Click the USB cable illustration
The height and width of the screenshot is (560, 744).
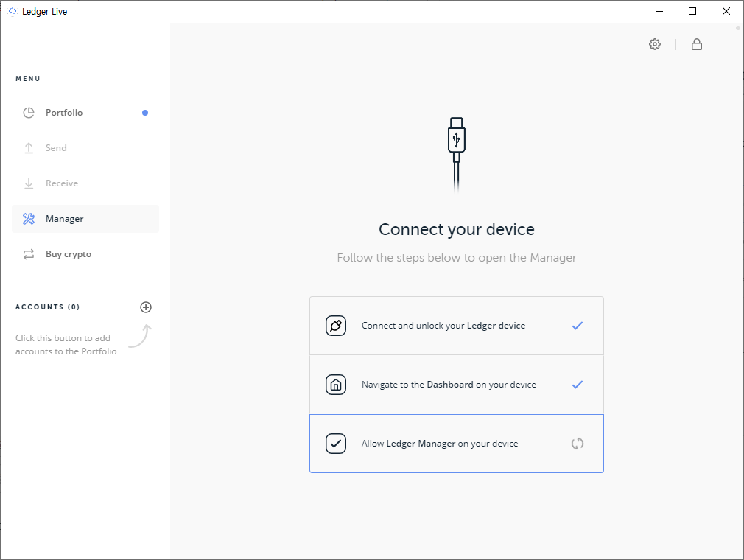pos(457,155)
